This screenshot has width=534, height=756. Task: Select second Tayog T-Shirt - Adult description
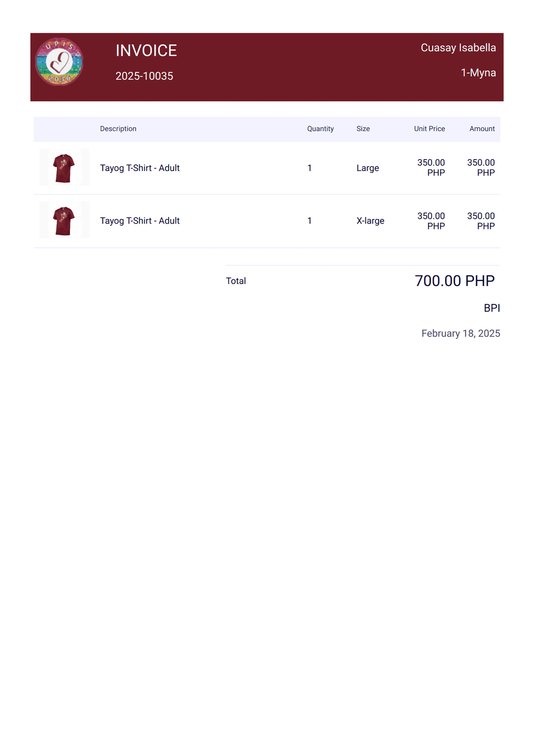click(x=140, y=221)
